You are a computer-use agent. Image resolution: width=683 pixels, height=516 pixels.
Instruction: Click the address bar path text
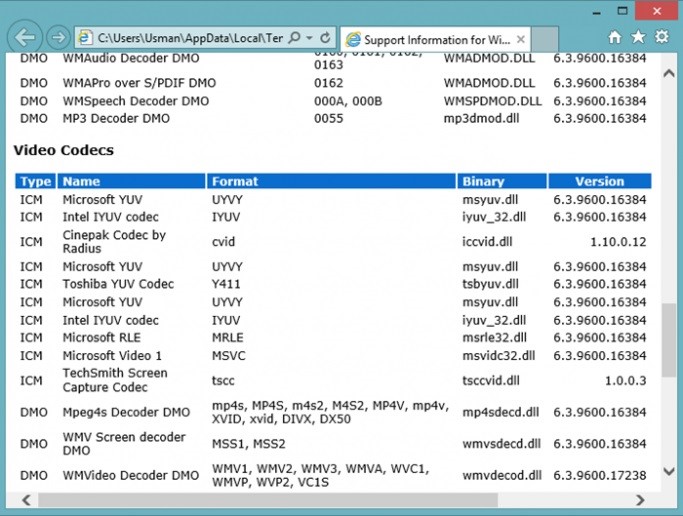(190, 38)
